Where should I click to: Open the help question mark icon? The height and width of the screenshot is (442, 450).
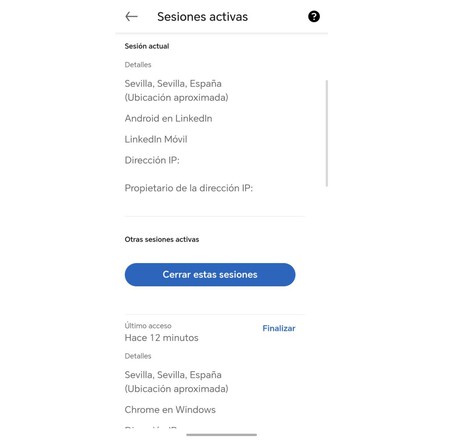click(314, 16)
